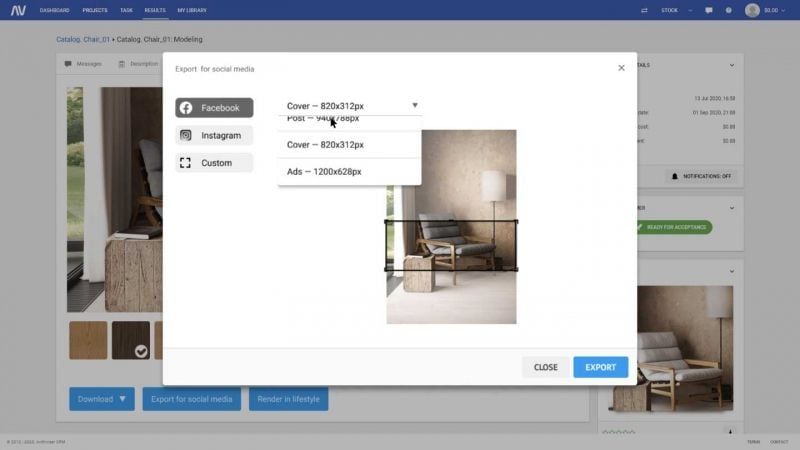Select the Instagram export option
This screenshot has height=450, width=800.
214,135
